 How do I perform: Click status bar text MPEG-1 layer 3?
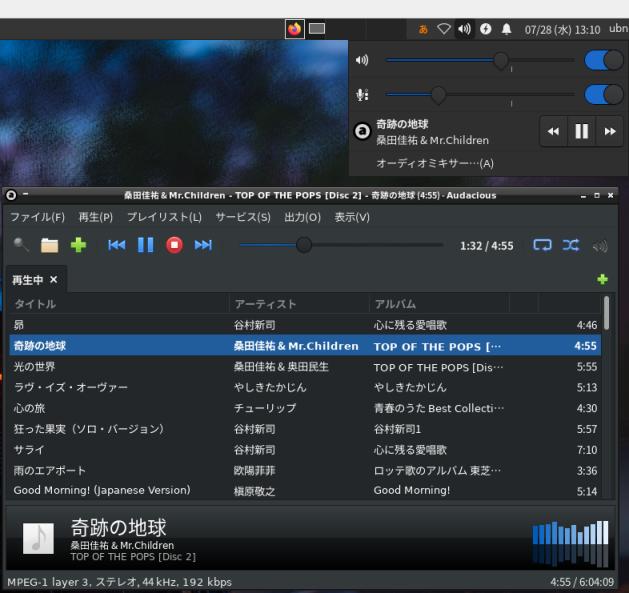47,582
